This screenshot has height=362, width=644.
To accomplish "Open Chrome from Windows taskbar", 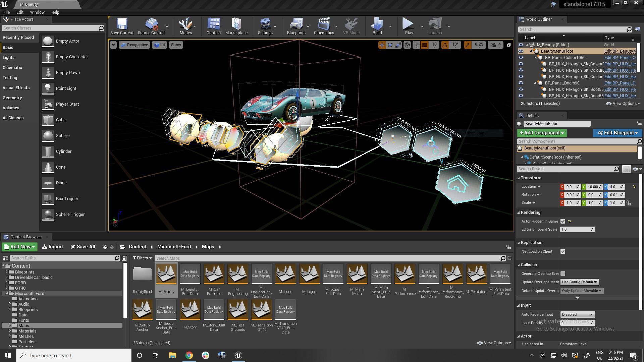I will pos(189,355).
